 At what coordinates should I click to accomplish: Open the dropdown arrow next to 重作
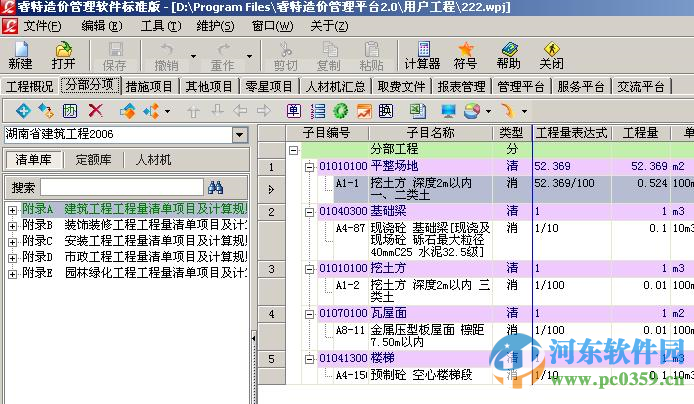pyautogui.click(x=249, y=56)
